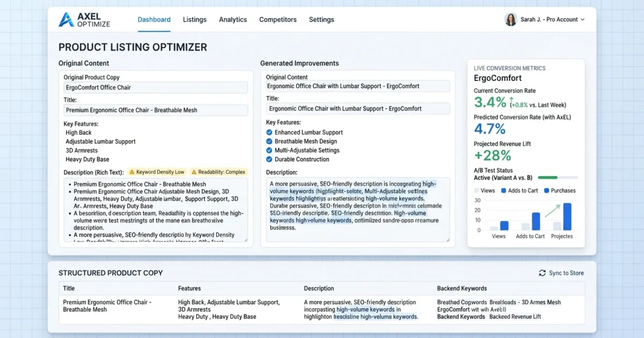Click the Backend Keywords column header
The height and width of the screenshot is (338, 644).
click(462, 288)
